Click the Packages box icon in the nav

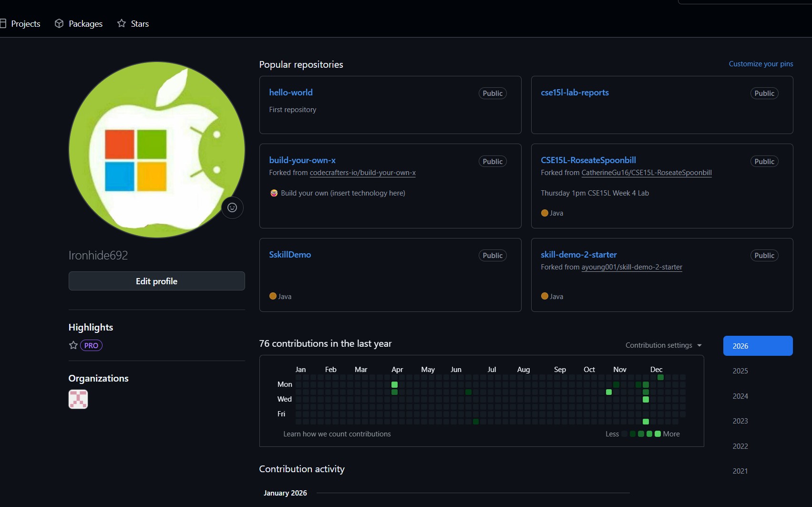59,23
